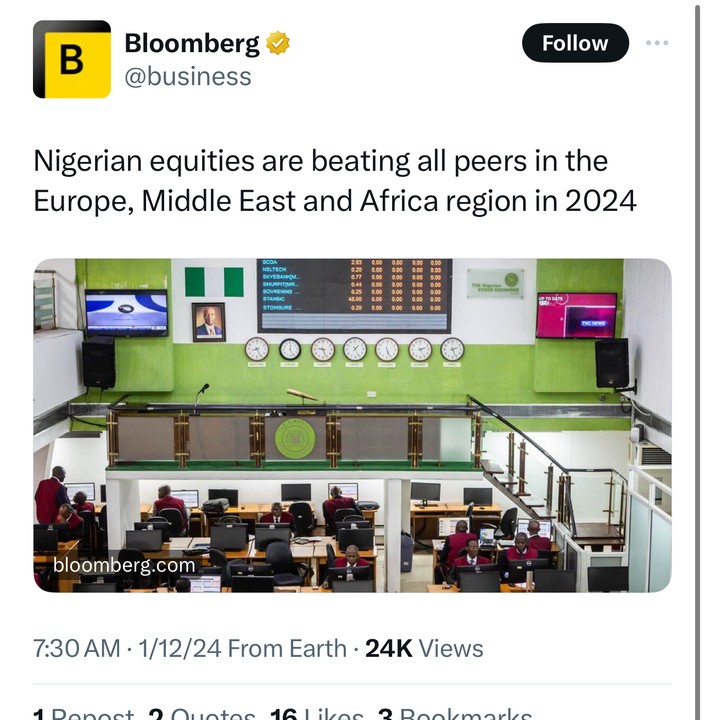
Task: Click the stock ticker board in the photo
Action: point(354,295)
